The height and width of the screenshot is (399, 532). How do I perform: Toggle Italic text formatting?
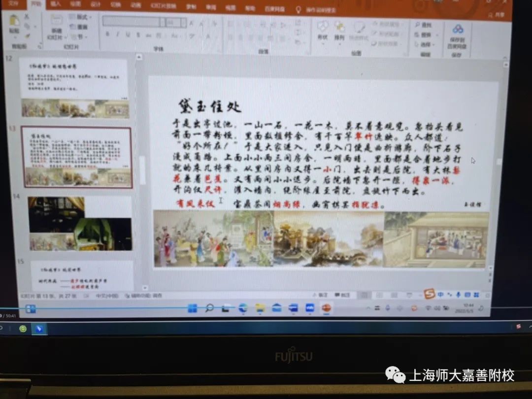coord(117,34)
